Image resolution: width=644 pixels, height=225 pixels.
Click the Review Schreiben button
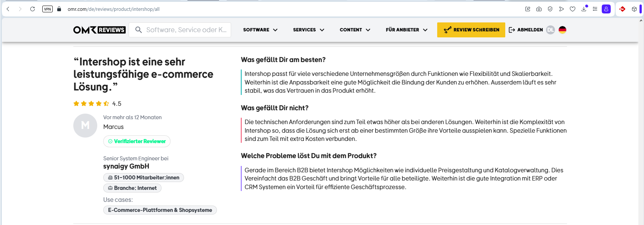pyautogui.click(x=471, y=30)
